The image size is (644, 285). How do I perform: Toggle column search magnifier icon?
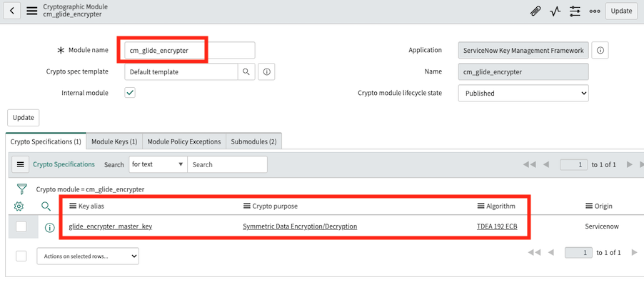pyautogui.click(x=46, y=206)
